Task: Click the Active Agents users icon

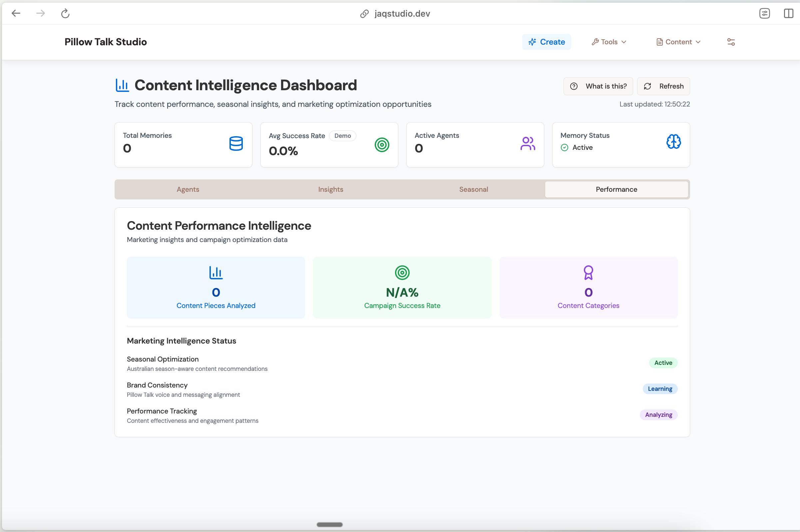Action: click(528, 143)
